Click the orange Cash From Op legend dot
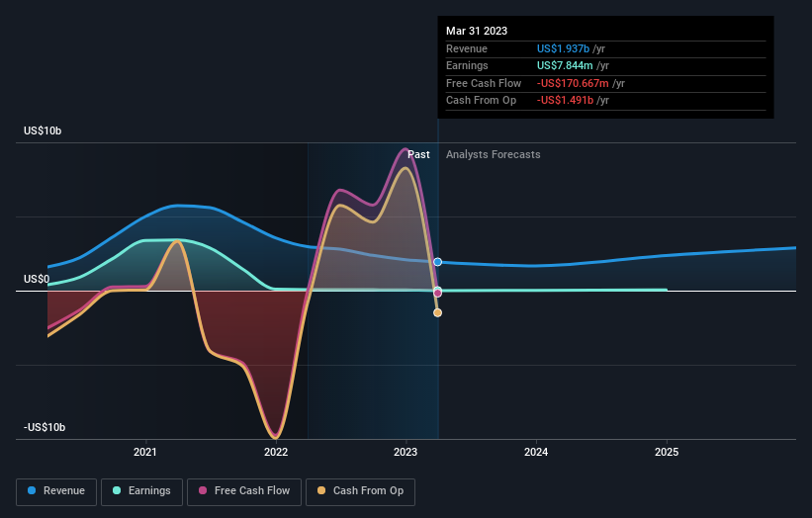Image resolution: width=812 pixels, height=518 pixels. point(321,490)
